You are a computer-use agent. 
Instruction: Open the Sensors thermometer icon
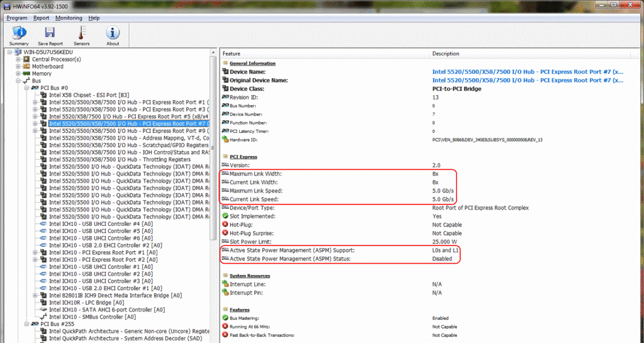tap(81, 33)
